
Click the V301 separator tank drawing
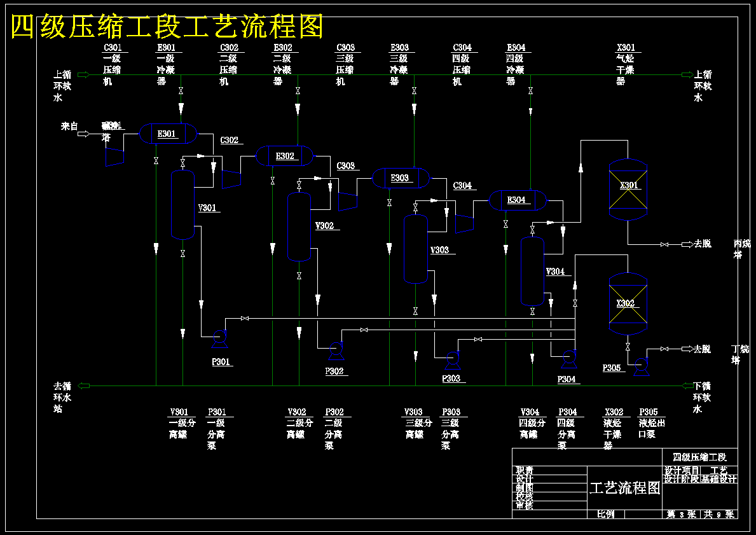pyautogui.click(x=182, y=205)
